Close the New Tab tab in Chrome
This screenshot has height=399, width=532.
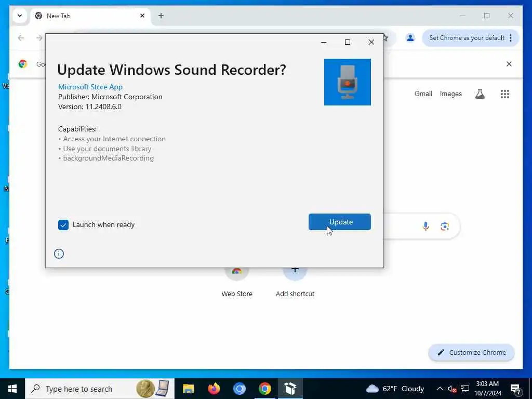142,16
